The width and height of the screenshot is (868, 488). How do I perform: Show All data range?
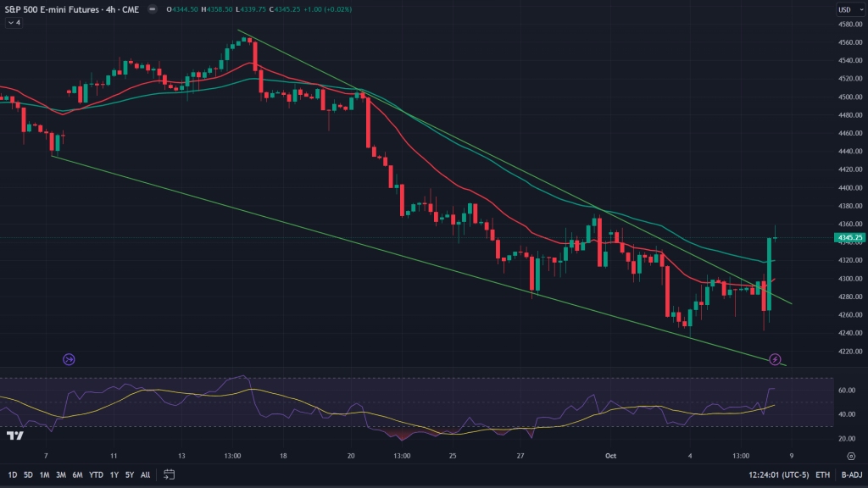(x=145, y=474)
